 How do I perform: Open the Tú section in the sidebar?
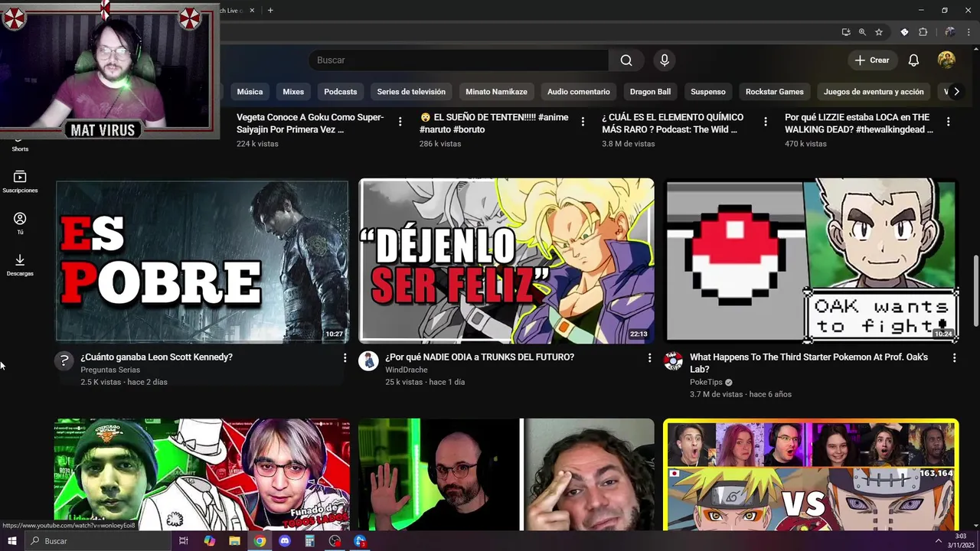point(20,223)
